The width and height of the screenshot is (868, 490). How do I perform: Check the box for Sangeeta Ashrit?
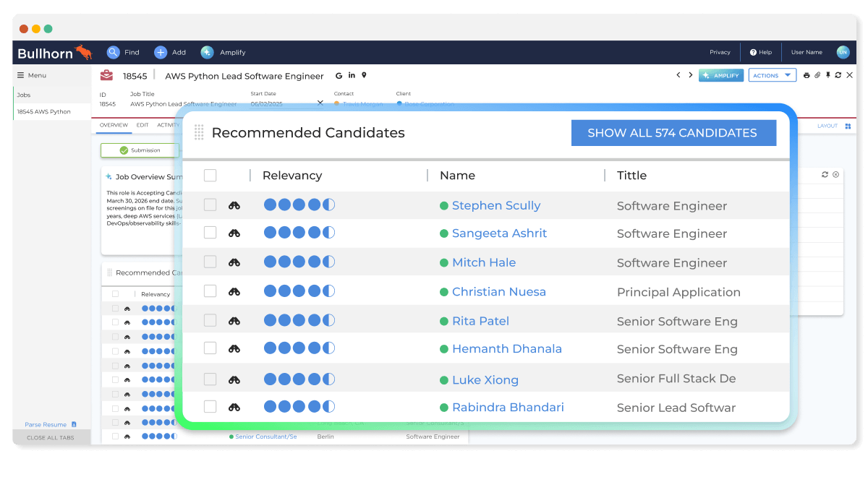pos(210,233)
